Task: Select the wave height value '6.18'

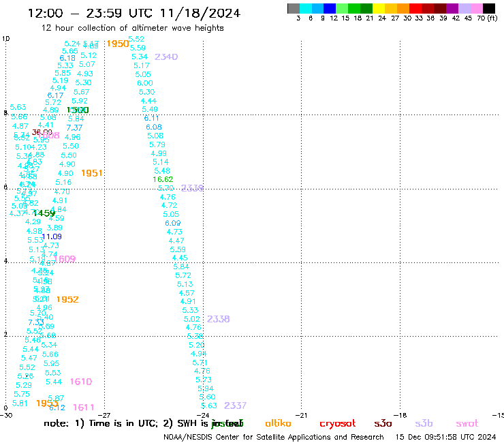Action: point(67,58)
